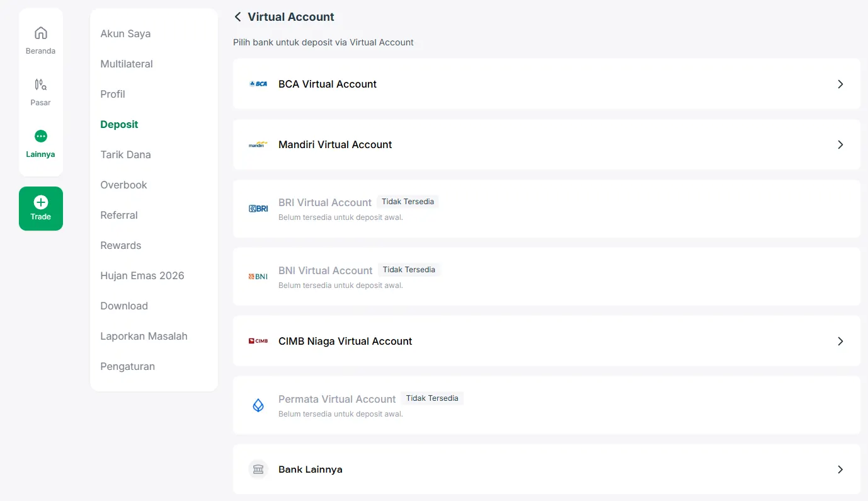Open Download menu item

click(x=124, y=306)
